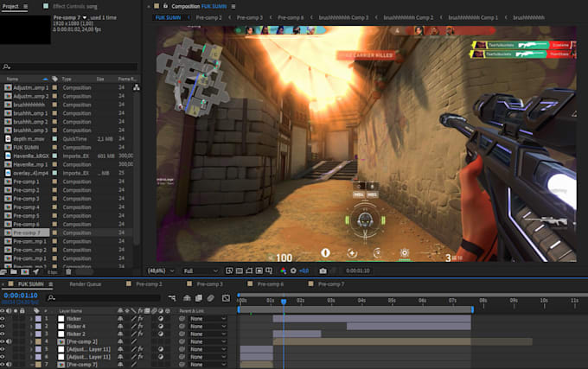The width and height of the screenshot is (588, 369).
Task: Sort project items by Name column header
Action: coord(12,79)
